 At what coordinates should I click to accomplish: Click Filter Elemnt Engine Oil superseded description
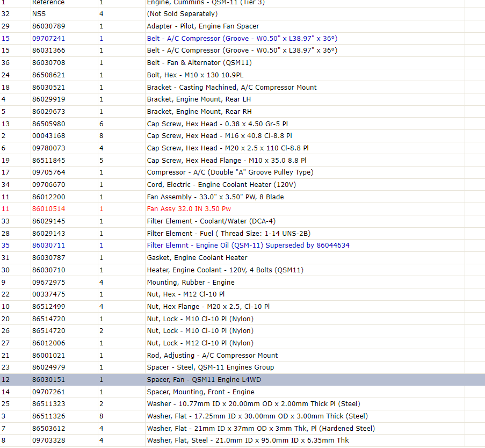248,245
